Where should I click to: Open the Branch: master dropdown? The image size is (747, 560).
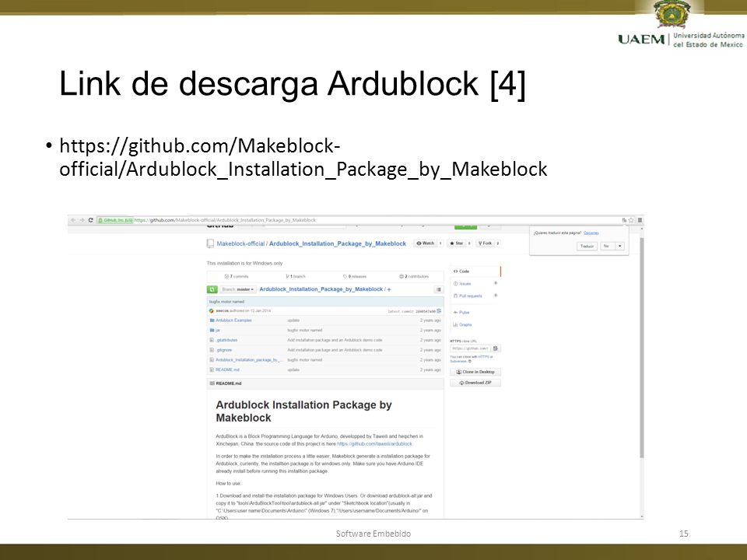(238, 289)
